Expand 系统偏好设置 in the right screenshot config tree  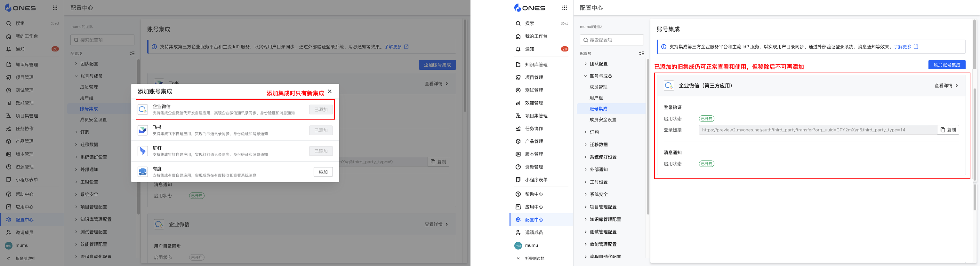[585, 157]
